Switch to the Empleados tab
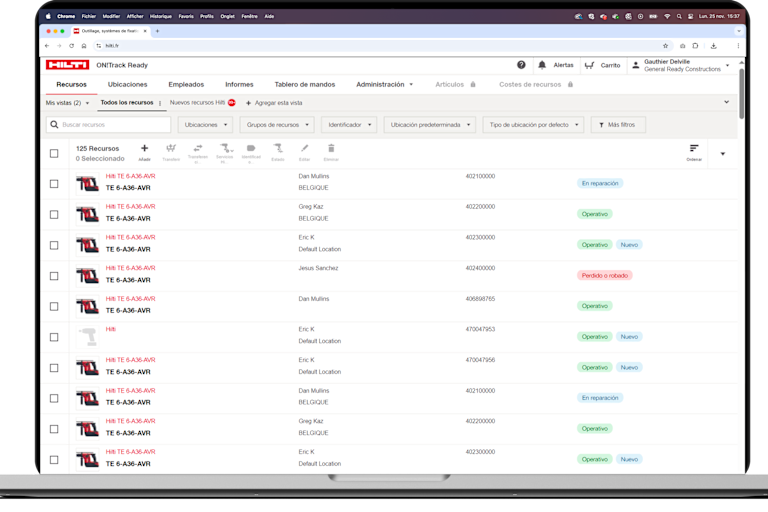 [186, 85]
